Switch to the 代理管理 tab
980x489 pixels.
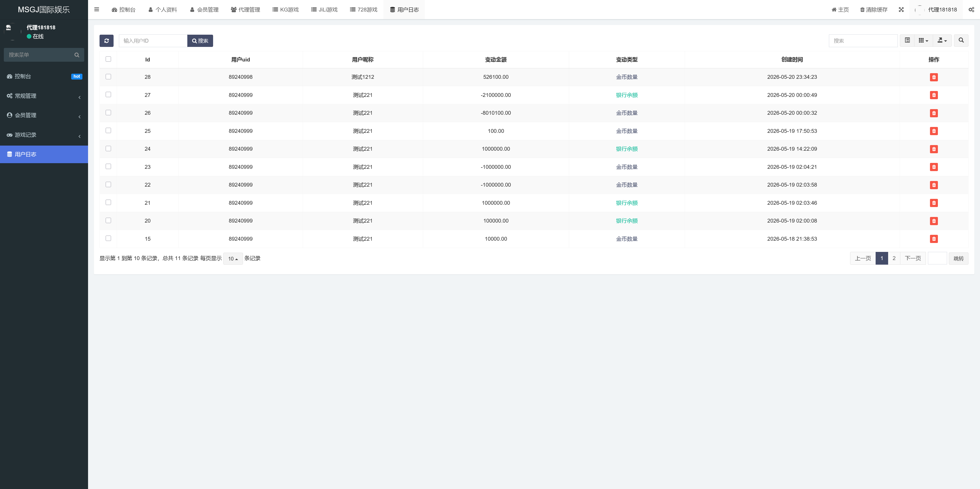[x=245, y=9]
